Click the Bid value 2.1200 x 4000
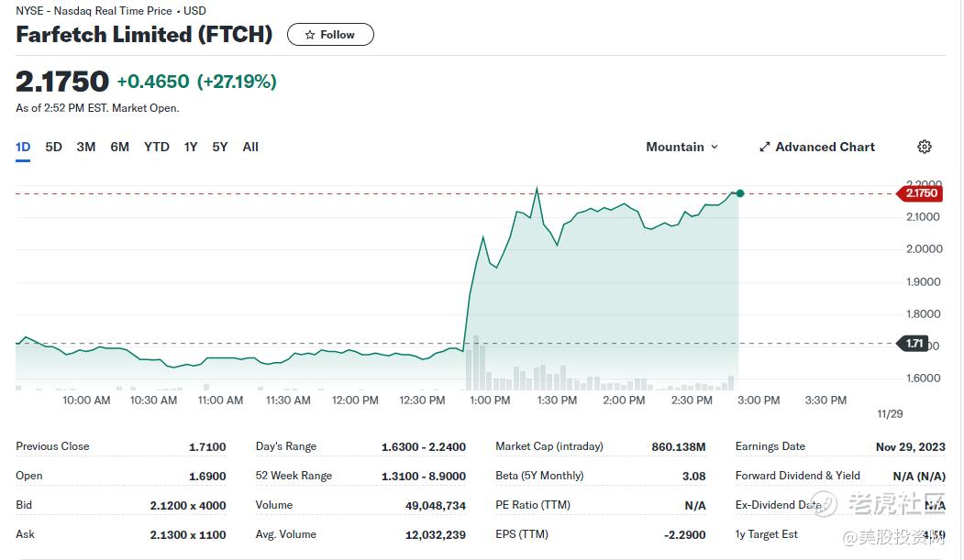The width and height of the screenshot is (964, 560). (x=188, y=505)
